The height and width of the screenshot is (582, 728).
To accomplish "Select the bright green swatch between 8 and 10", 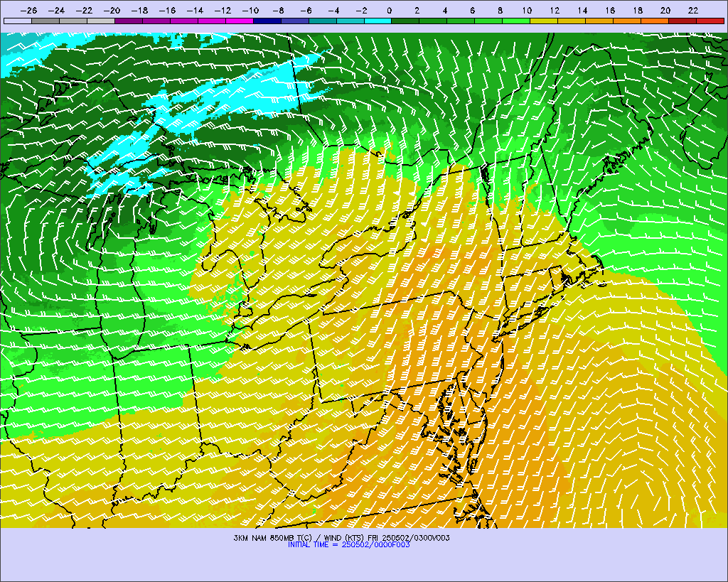I will (516, 21).
